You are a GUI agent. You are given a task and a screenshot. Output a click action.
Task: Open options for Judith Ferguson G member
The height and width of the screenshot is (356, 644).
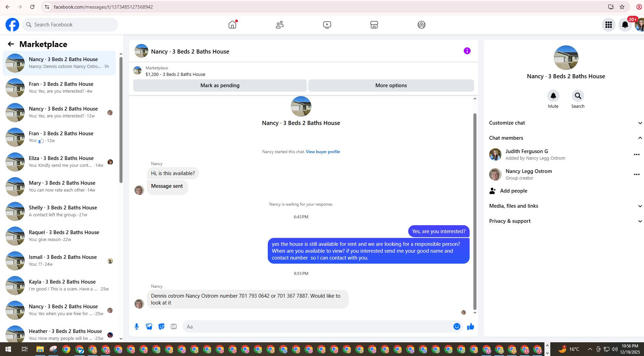(636, 154)
